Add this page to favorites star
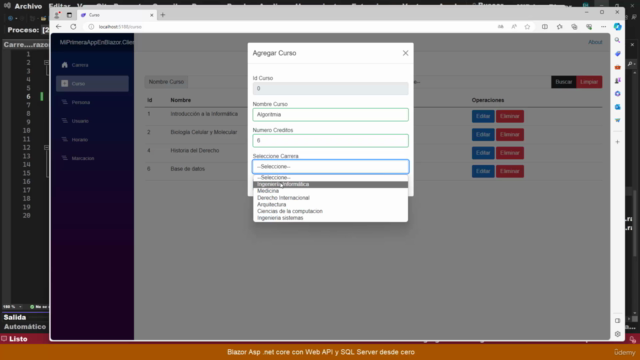Image resolution: width=640 pixels, height=360 pixels. coord(527,27)
